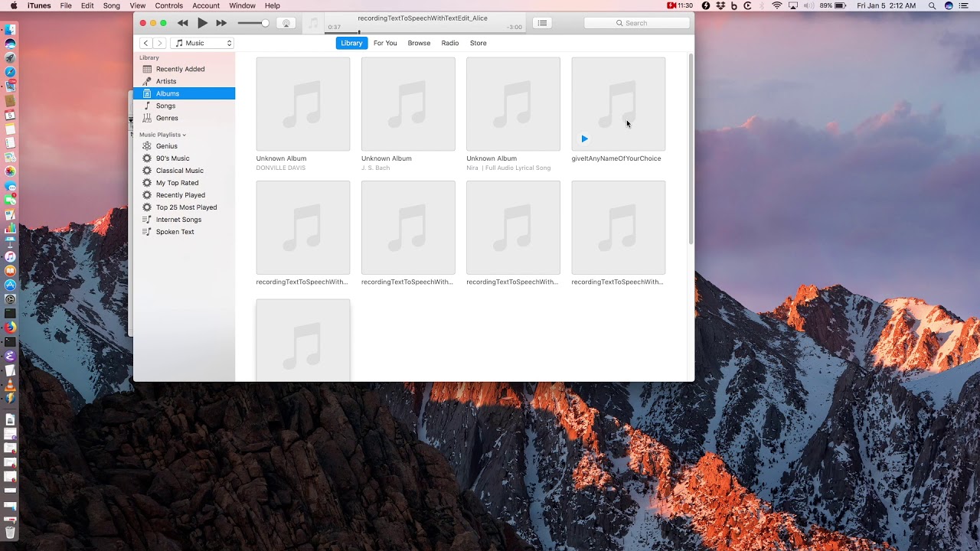Open the Account menu
Screen dimensions: 980x551
(x=206, y=5)
